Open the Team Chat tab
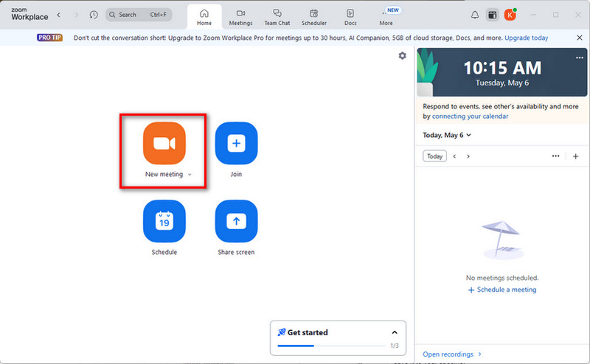Viewport: 590px width, 364px height. point(277,17)
